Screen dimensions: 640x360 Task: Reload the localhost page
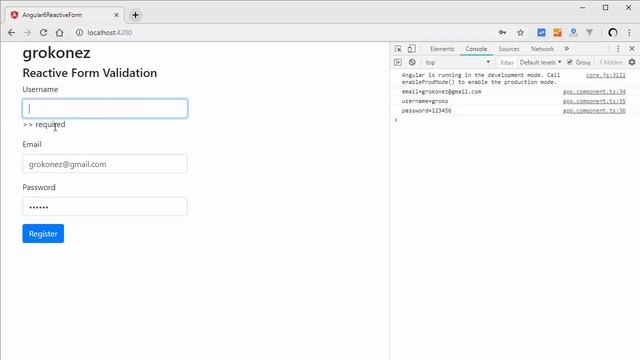click(x=43, y=33)
